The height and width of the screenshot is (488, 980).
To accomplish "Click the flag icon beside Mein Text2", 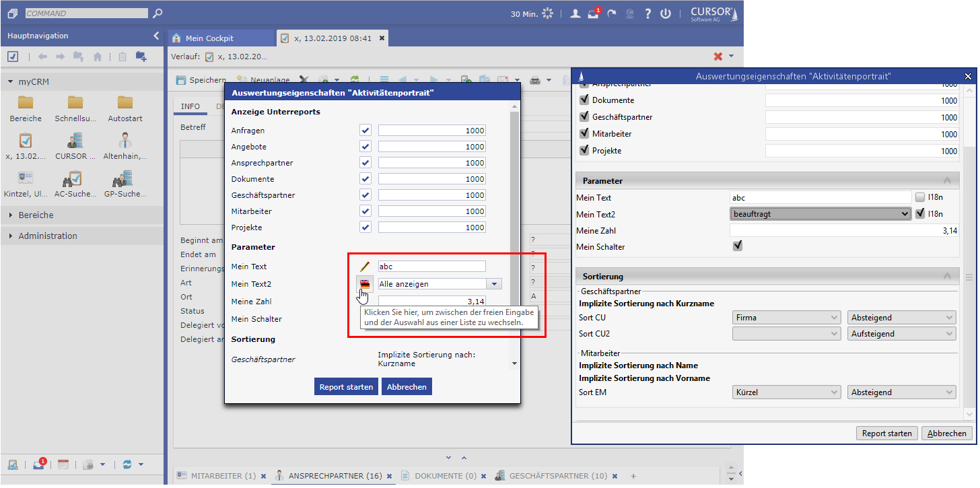I will (x=365, y=284).
